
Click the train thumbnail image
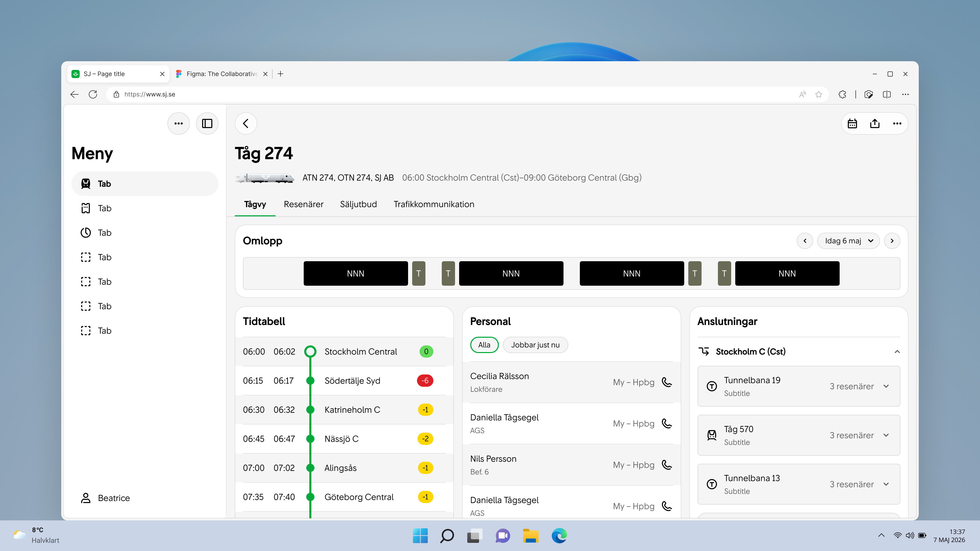(x=265, y=178)
